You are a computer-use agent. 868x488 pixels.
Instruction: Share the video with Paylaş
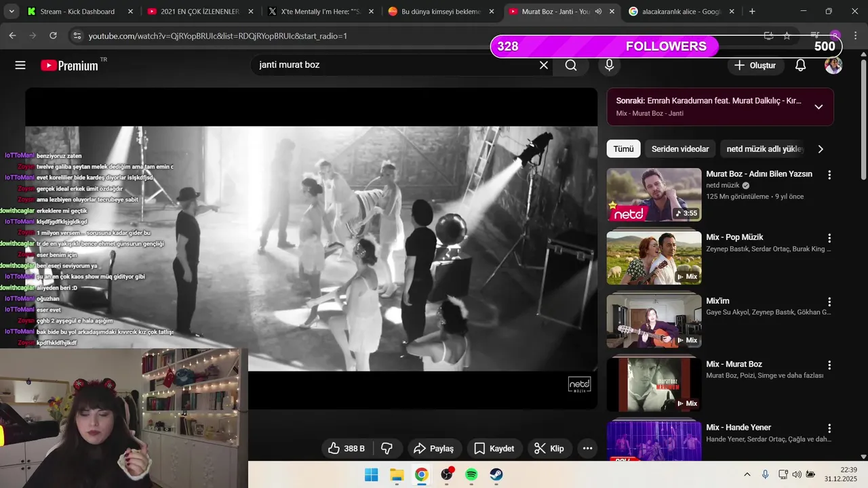[x=434, y=448]
